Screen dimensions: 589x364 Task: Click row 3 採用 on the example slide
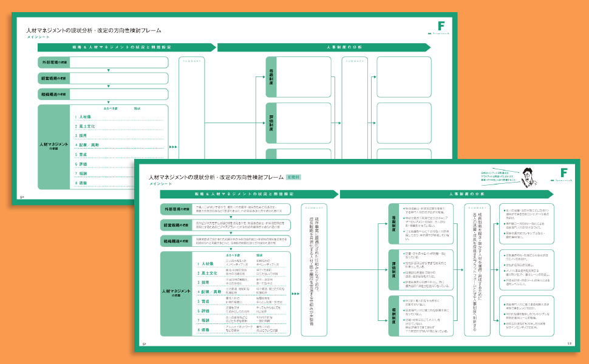tap(242, 282)
